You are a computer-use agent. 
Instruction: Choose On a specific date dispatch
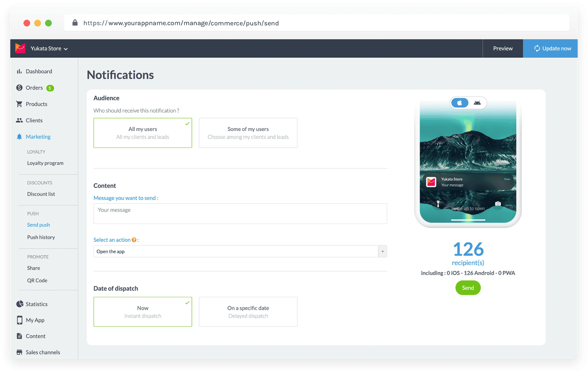coord(248,312)
